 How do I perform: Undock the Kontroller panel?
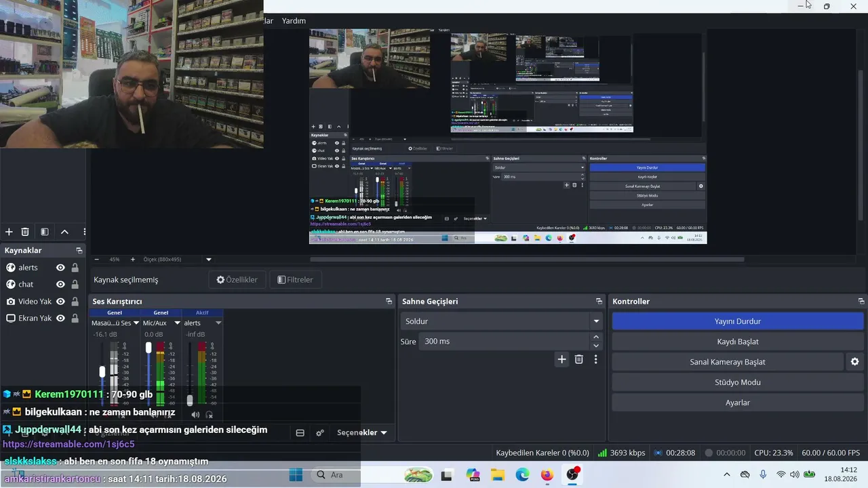pos(861,302)
